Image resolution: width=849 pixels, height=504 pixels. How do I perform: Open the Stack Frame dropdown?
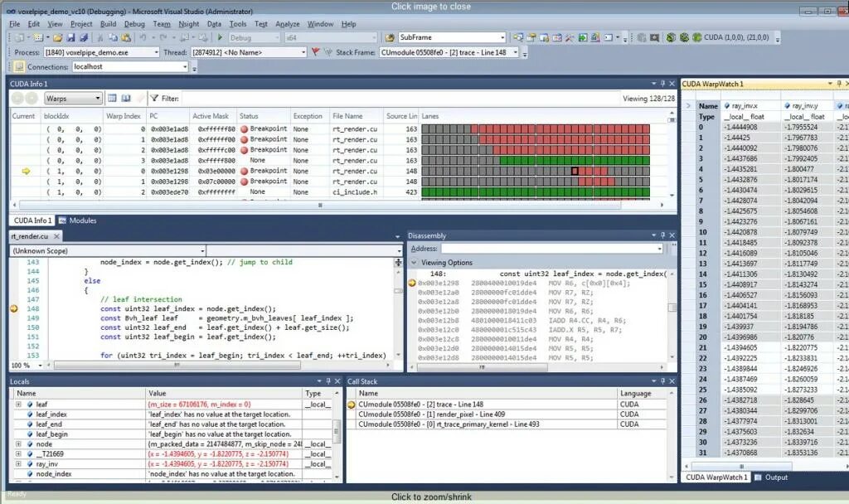coord(516,52)
